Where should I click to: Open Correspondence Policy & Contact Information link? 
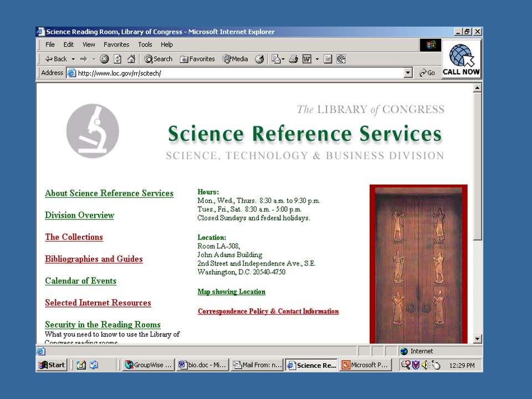tap(268, 311)
